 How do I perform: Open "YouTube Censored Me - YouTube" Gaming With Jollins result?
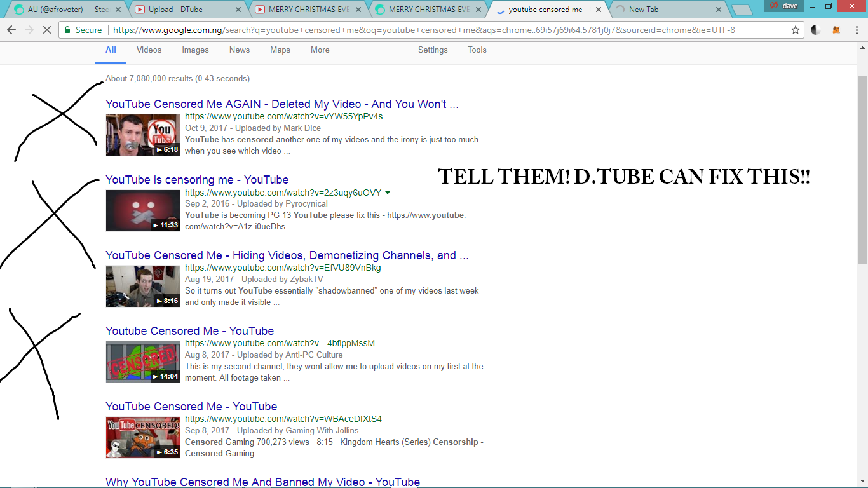click(191, 407)
